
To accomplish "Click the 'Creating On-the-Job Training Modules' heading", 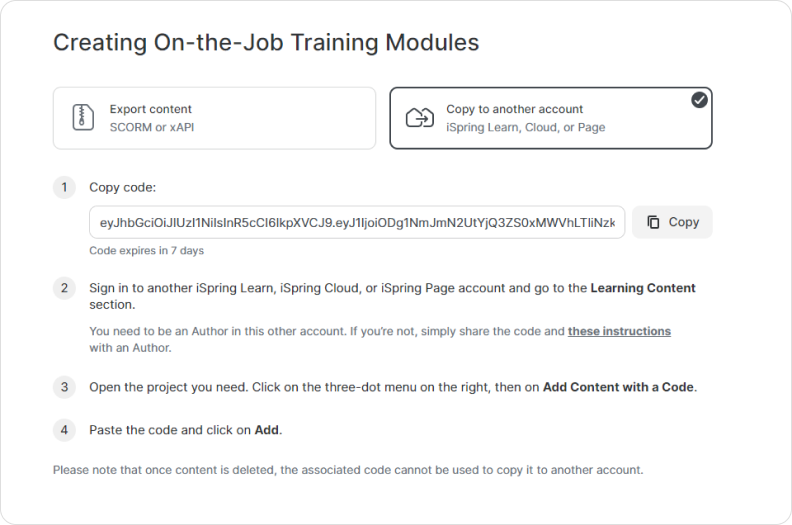I will (x=266, y=42).
